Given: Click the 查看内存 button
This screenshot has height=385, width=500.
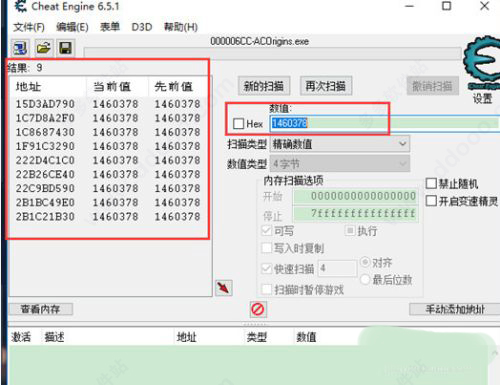Looking at the screenshot, I should pyautogui.click(x=40, y=309).
